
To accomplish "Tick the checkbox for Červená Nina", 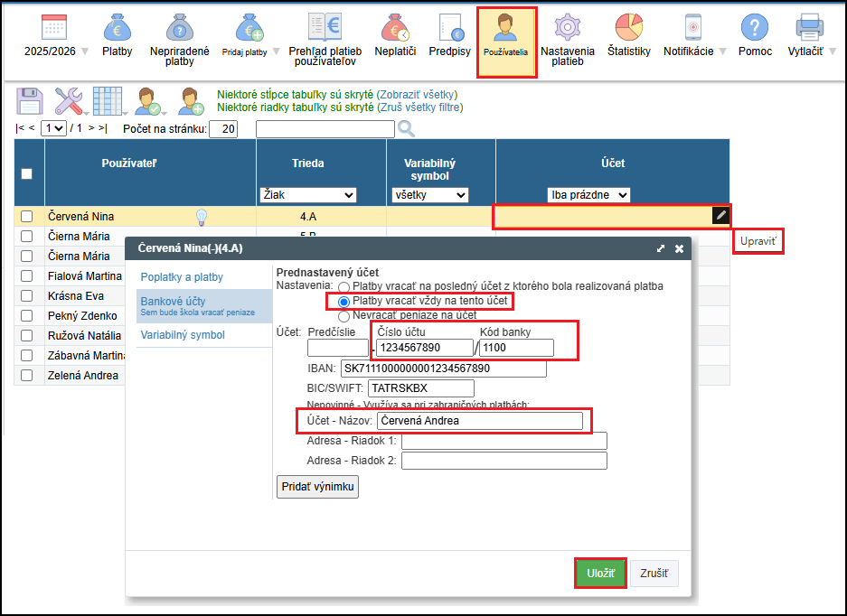I will (x=27, y=217).
